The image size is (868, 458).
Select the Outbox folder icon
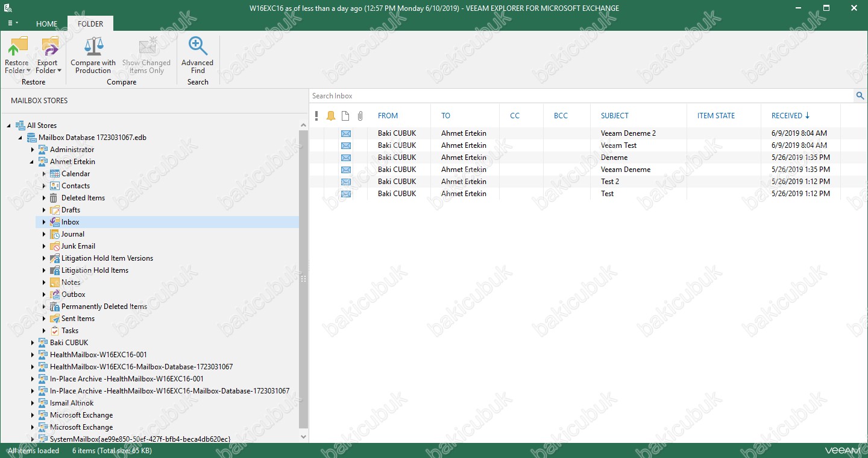coord(55,294)
